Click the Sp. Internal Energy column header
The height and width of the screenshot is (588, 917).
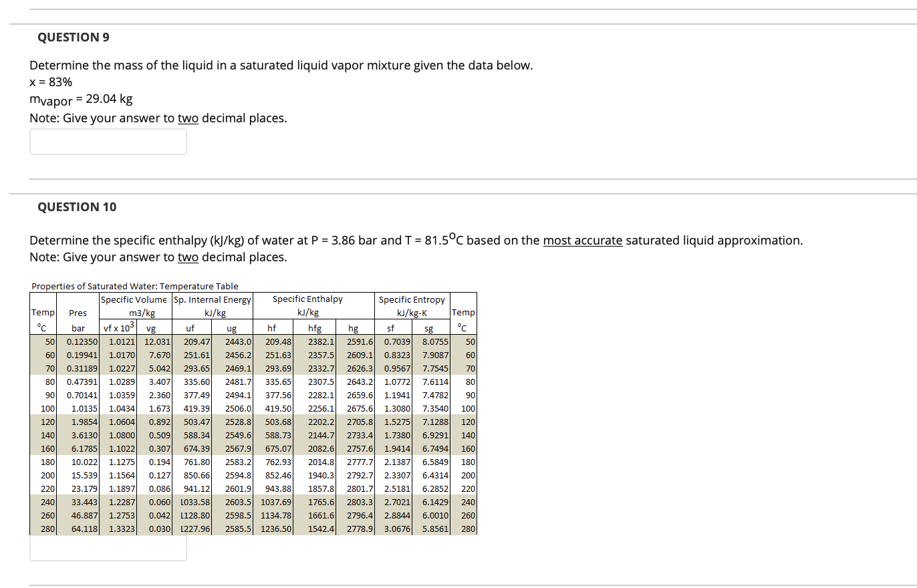tap(212, 299)
